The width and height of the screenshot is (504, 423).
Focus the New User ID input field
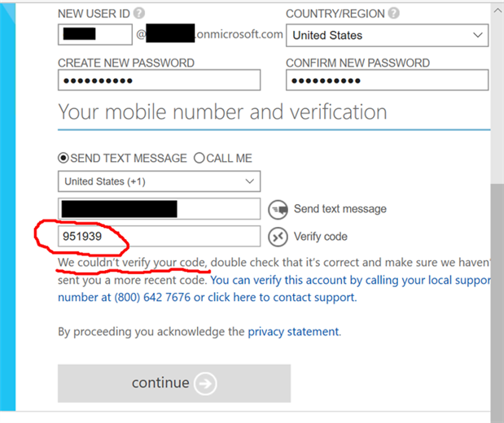[x=94, y=34]
